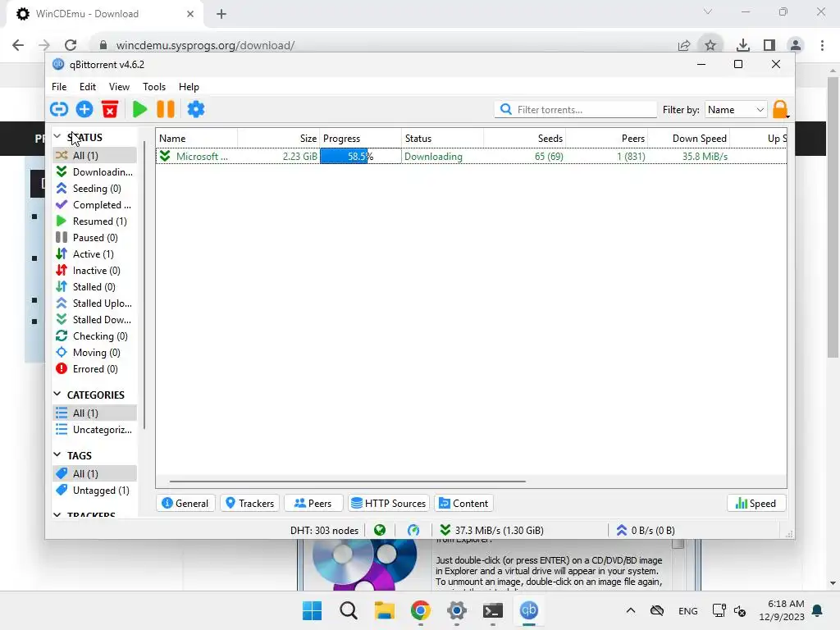The width and height of the screenshot is (840, 630).
Task: Sort torrents by Size column header
Action: pyautogui.click(x=279, y=138)
